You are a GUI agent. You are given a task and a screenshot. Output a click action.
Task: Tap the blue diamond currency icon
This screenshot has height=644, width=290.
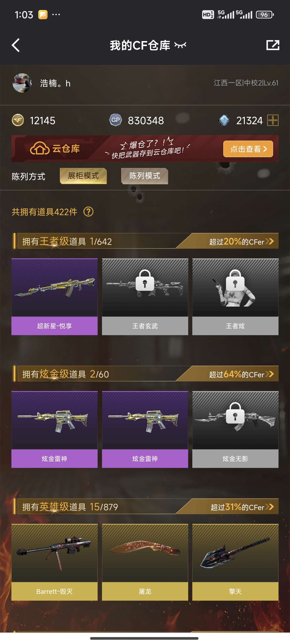[x=224, y=120]
